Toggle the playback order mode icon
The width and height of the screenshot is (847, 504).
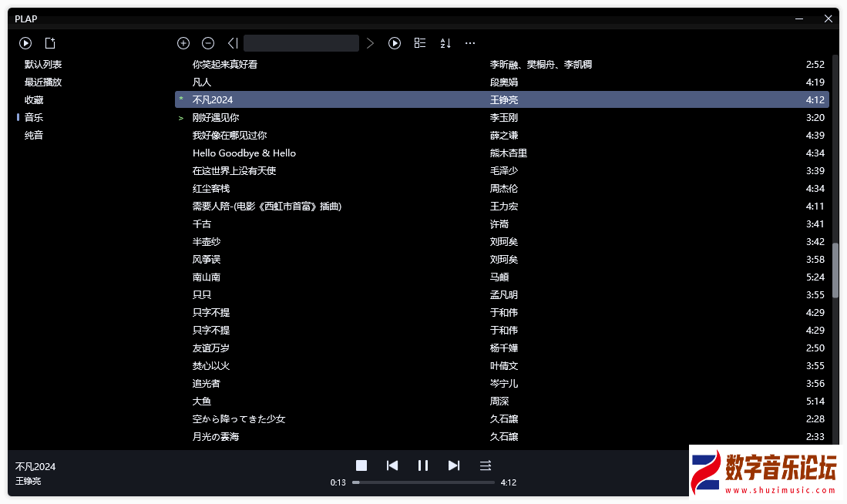[486, 465]
